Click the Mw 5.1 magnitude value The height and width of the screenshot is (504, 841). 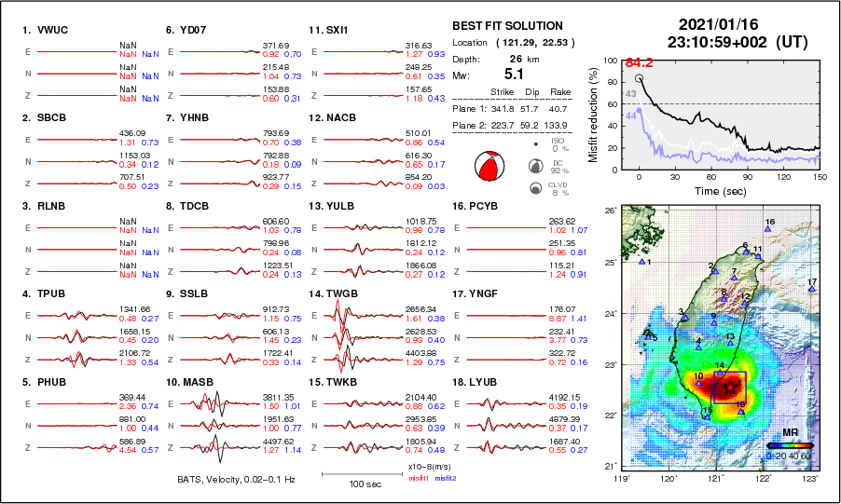[x=514, y=74]
